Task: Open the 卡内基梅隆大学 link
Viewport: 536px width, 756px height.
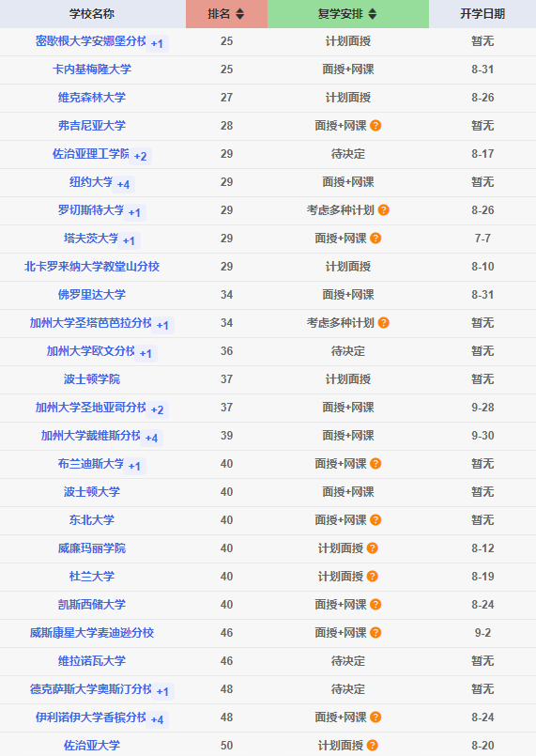Action: [92, 69]
